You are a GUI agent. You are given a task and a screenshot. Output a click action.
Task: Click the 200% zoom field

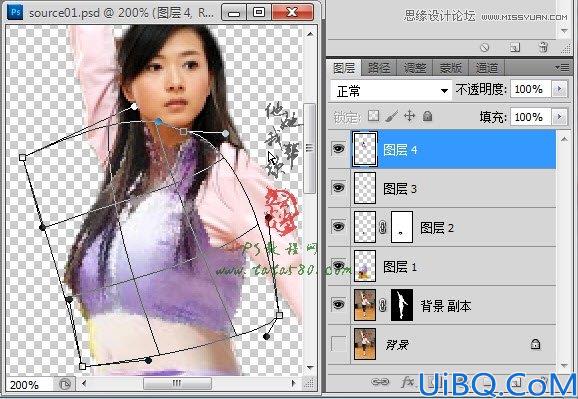pos(28,385)
